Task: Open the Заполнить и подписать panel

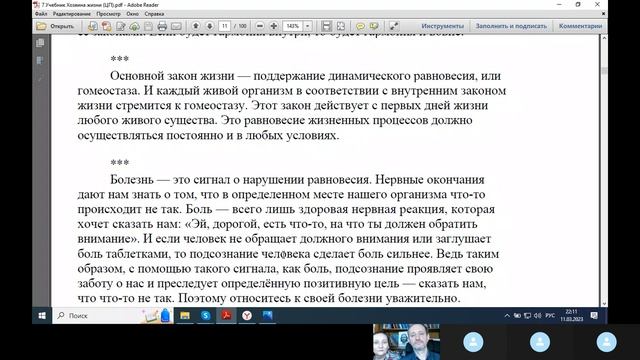Action: [511, 26]
